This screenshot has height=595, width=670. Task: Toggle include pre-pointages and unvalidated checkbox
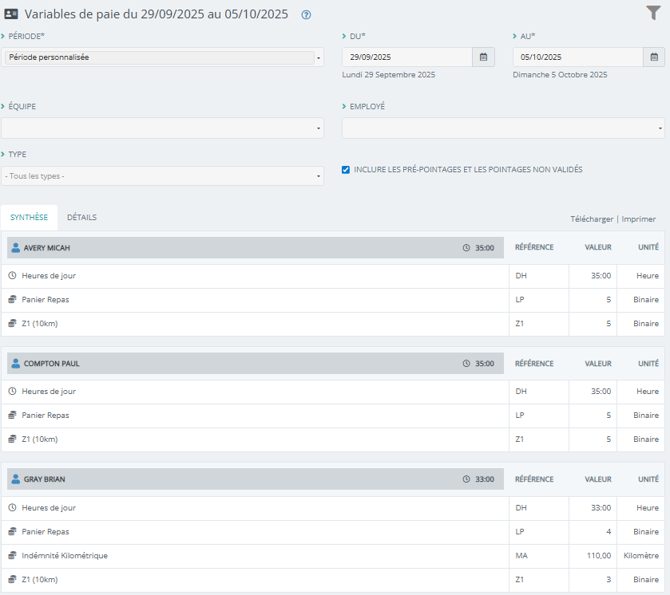(346, 170)
